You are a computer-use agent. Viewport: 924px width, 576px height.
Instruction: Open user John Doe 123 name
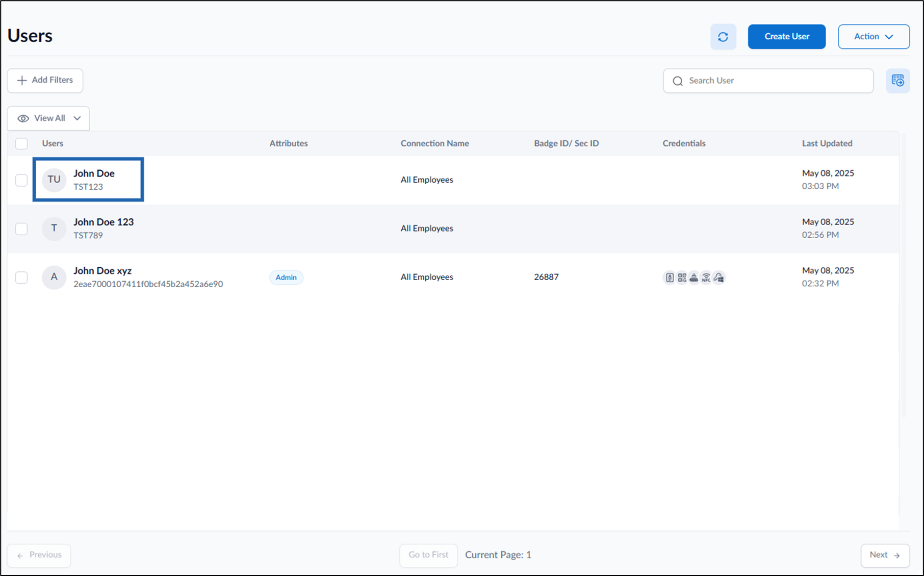(104, 222)
